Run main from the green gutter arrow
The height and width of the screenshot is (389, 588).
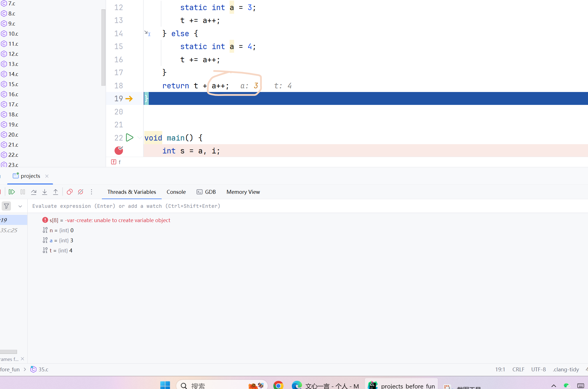[129, 138]
